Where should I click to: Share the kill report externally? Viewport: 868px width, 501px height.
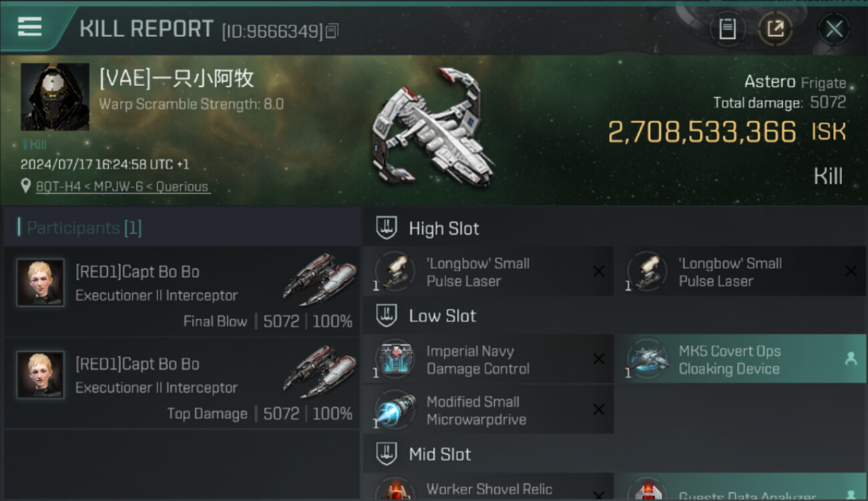(775, 29)
